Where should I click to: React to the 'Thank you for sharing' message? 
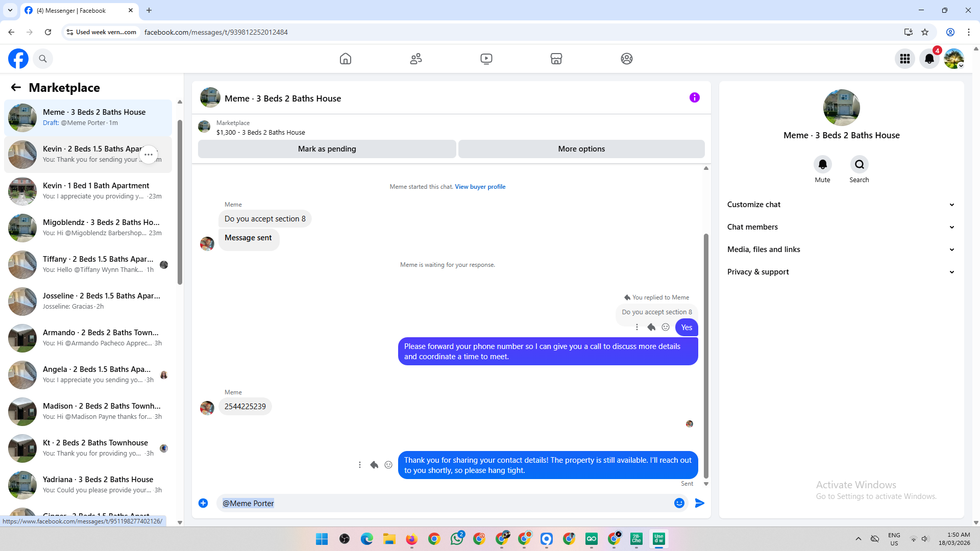point(388,465)
